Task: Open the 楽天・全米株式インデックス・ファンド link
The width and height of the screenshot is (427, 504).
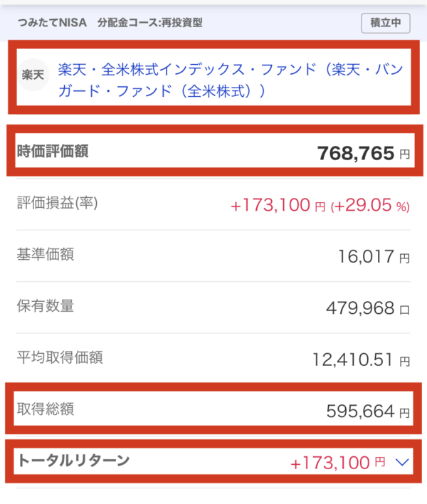Action: click(231, 80)
